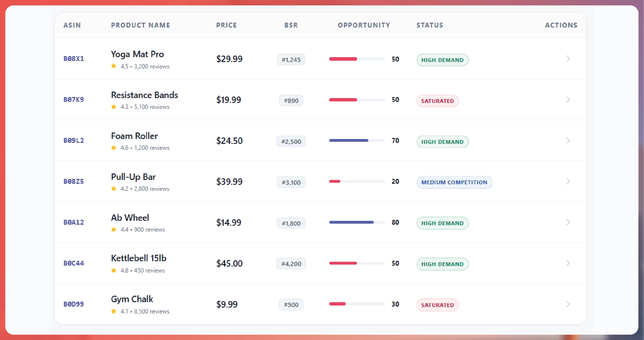Click the B0C44 ASIN link
Screen dimensions: 644x340
pos(74,263)
